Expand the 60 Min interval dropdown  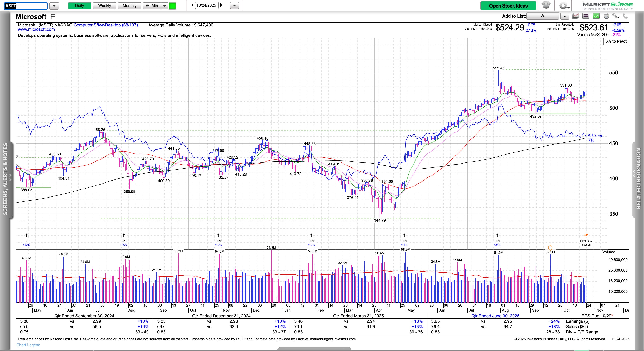pos(164,6)
